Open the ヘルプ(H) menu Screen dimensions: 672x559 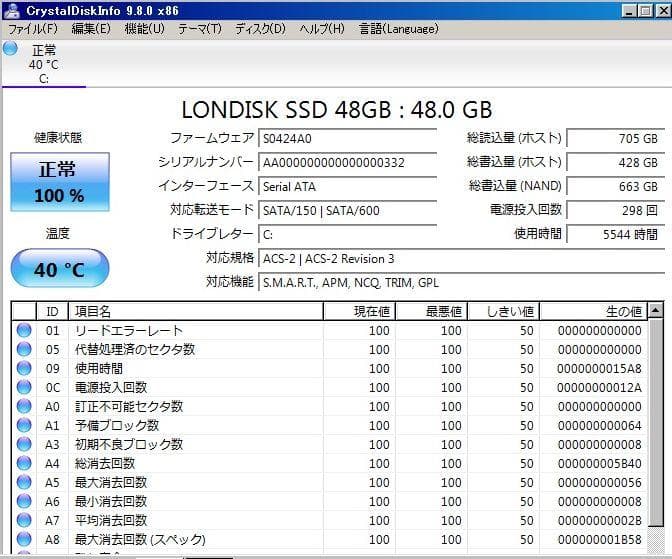(x=322, y=29)
